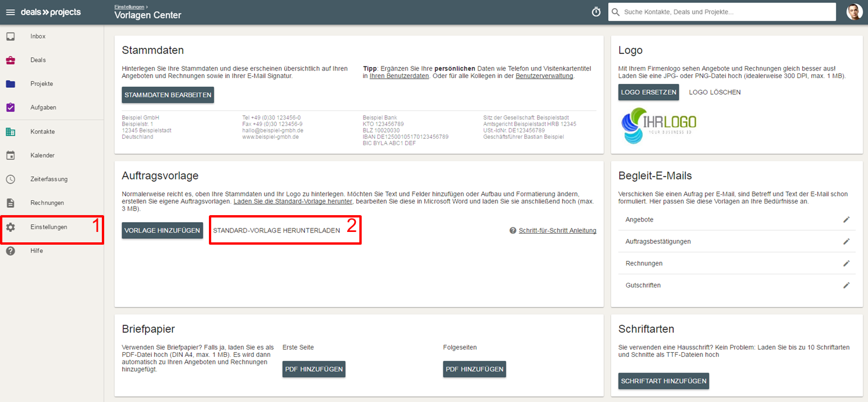The height and width of the screenshot is (402, 868).
Task: Click the Vorlage hinzufügen button
Action: click(x=163, y=230)
